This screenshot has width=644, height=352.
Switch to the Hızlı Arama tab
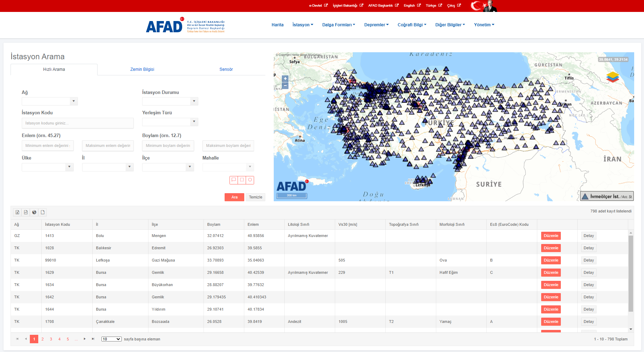coord(54,69)
